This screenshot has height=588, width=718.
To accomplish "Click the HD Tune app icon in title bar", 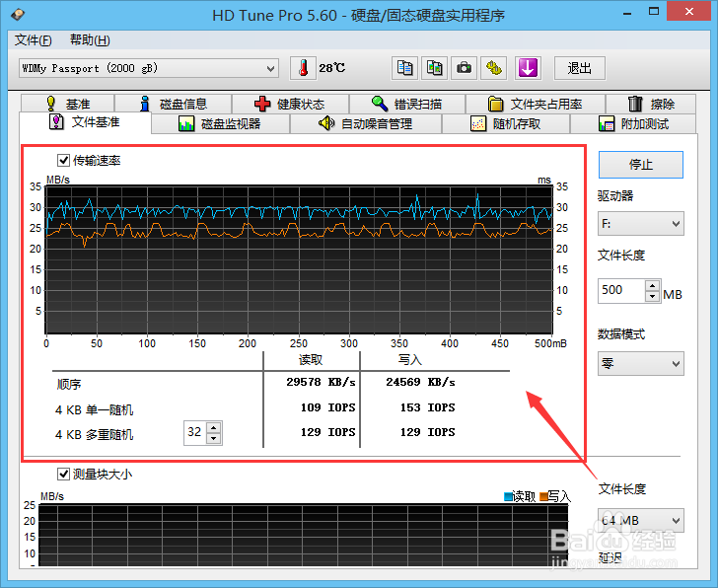I will point(18,15).
